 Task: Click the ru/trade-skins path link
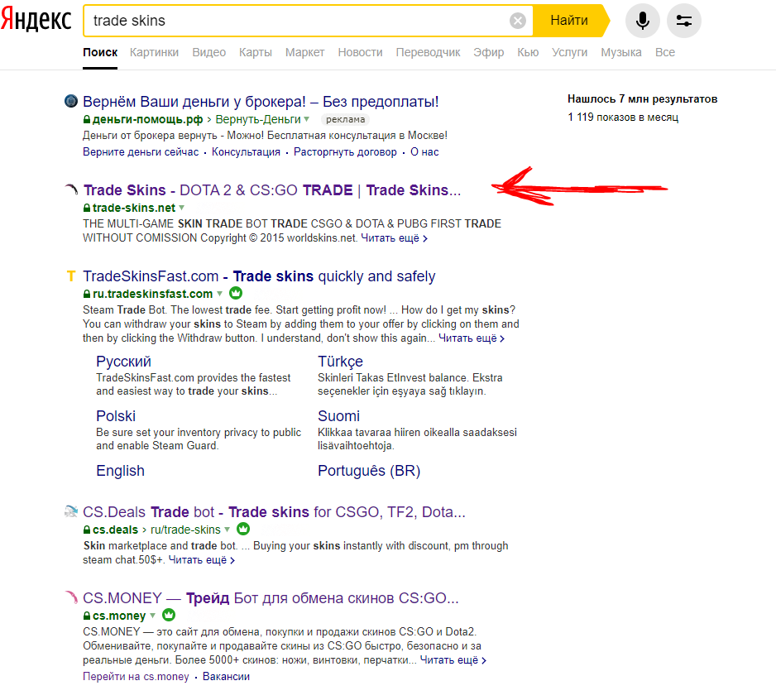(185, 530)
